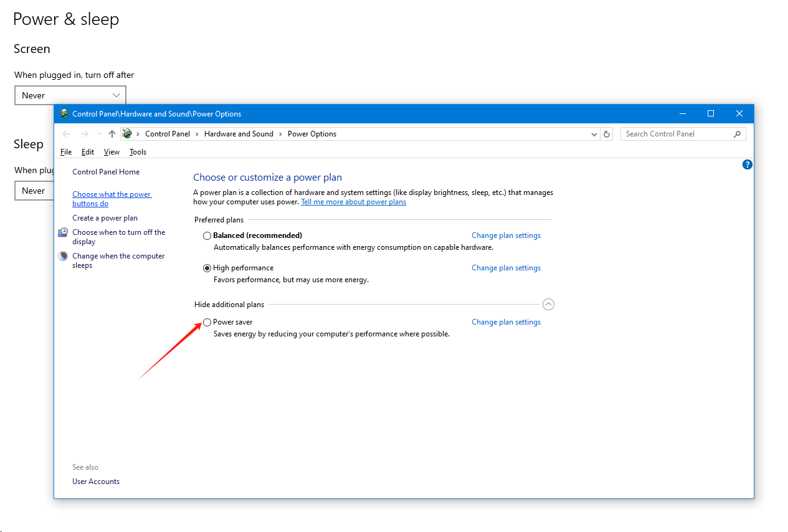Open the File menu

[x=66, y=152]
